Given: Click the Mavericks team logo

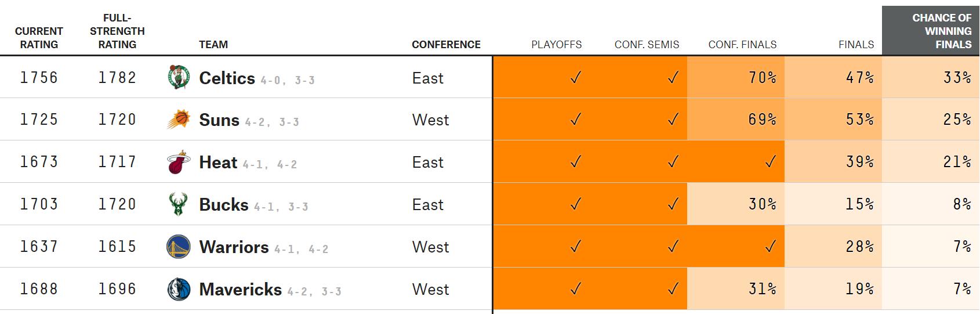Looking at the screenshot, I should 178,289.
